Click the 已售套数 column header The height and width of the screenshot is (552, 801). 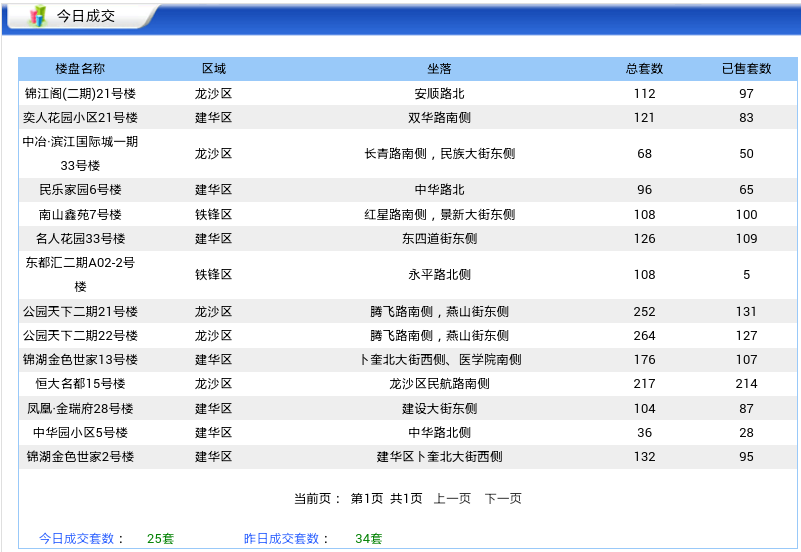(746, 68)
